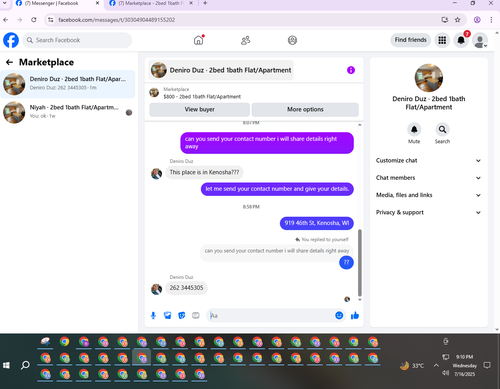Open the Home feed icon
The width and height of the screenshot is (500, 389).
point(199,40)
